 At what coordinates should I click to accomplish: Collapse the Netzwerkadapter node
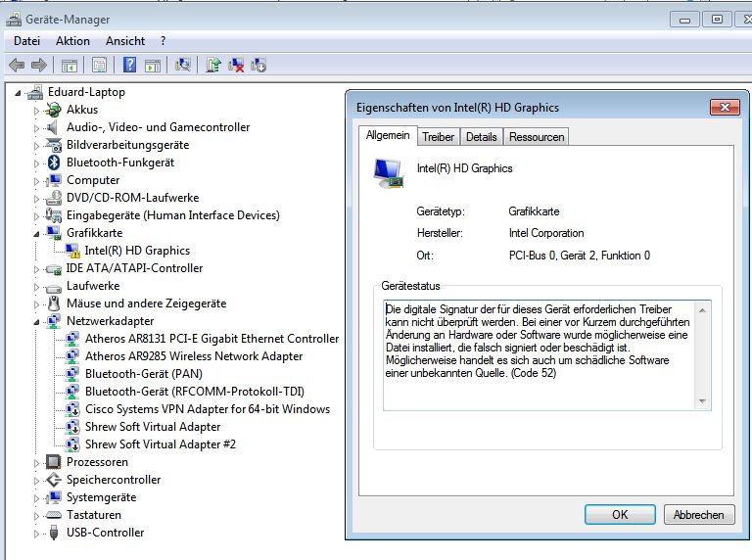pyautogui.click(x=36, y=322)
